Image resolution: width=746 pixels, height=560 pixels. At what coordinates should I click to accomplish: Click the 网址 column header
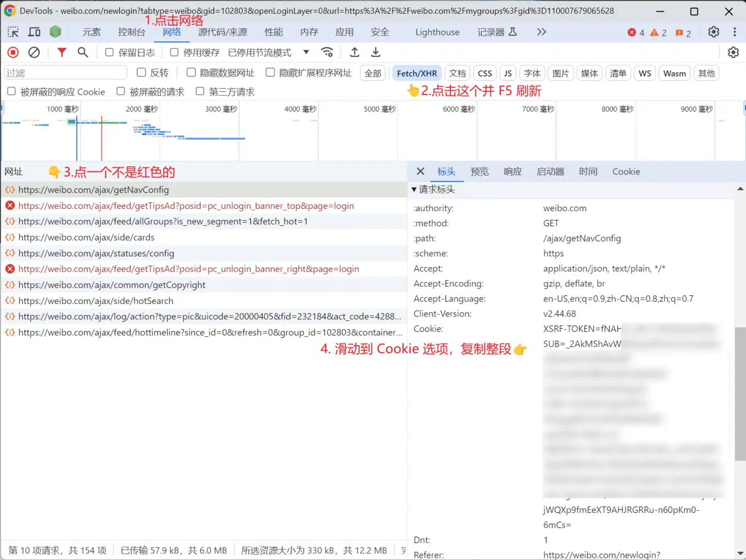click(14, 172)
